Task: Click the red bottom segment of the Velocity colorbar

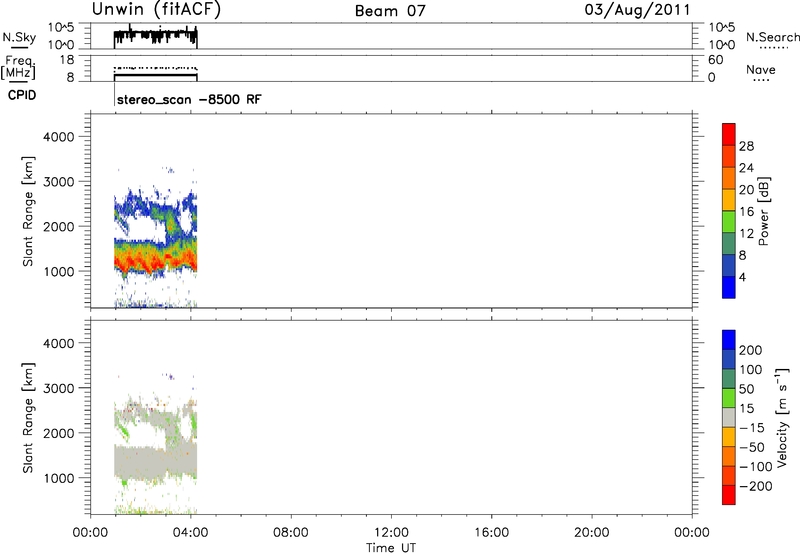Action: (x=729, y=495)
